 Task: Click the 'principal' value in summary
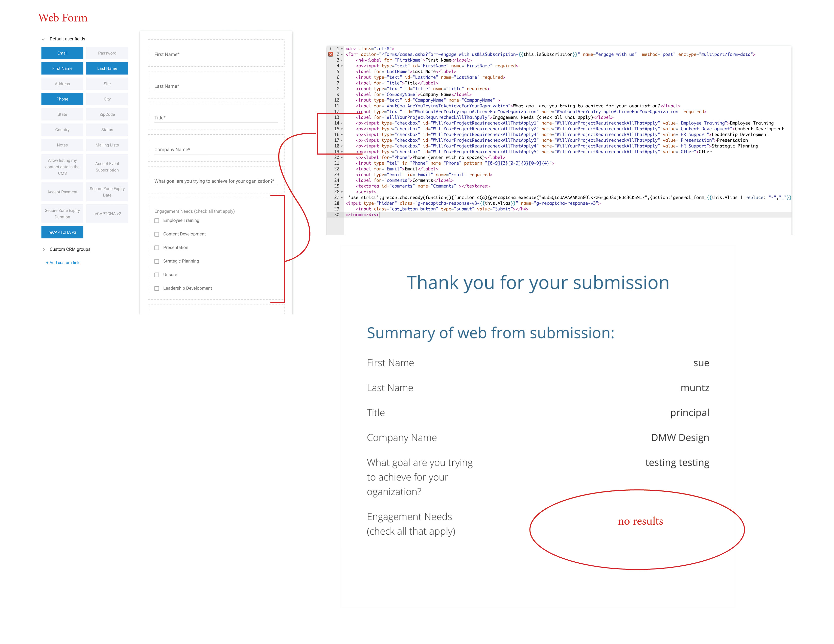pos(689,413)
